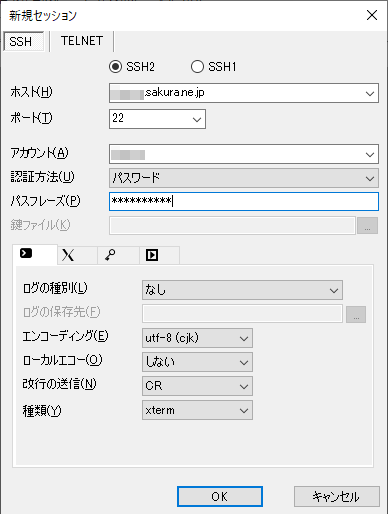Open the port (ポート) combo box
Viewport: 388px width, 514px height.
[157, 119]
